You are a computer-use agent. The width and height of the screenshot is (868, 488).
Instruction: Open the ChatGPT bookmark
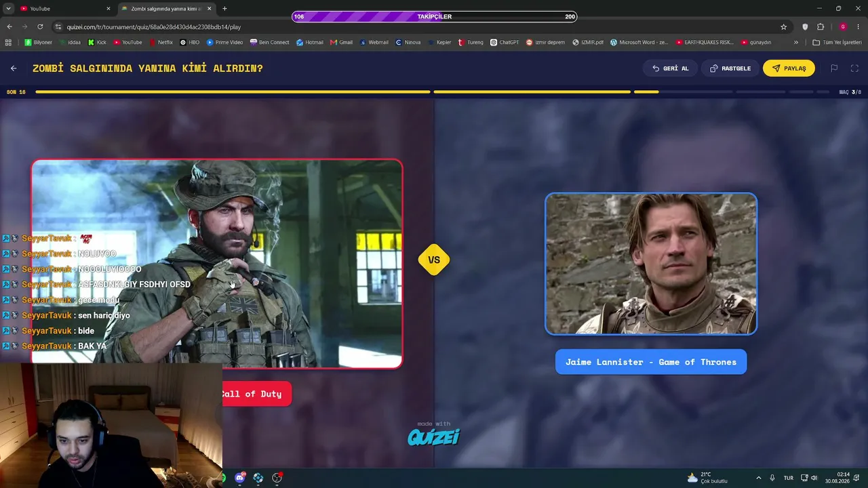[505, 42]
